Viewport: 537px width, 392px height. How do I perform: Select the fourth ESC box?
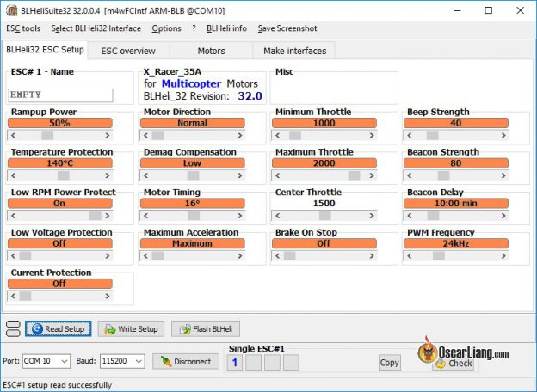point(291,363)
